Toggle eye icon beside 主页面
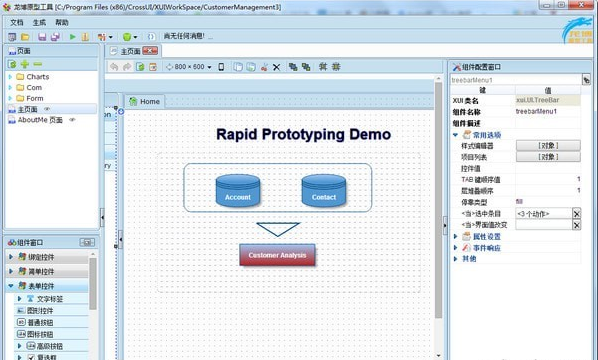598x360 pixels. (47, 109)
